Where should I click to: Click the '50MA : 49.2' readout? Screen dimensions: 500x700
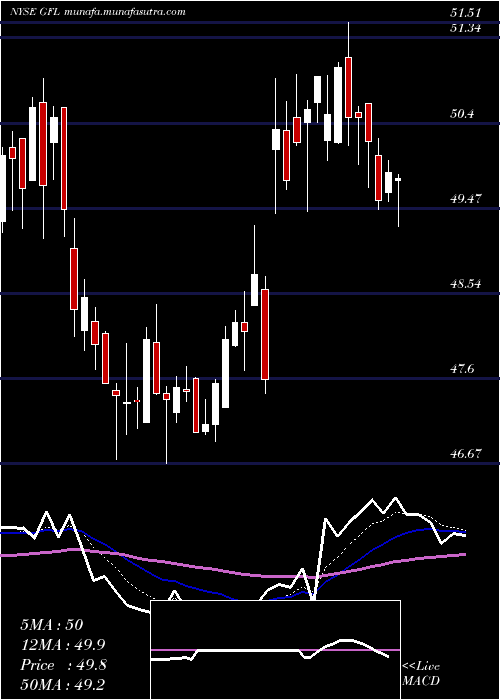(x=62, y=685)
